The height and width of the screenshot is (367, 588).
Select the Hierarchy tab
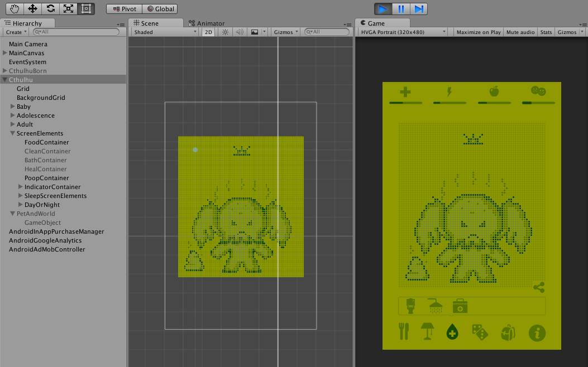point(27,23)
